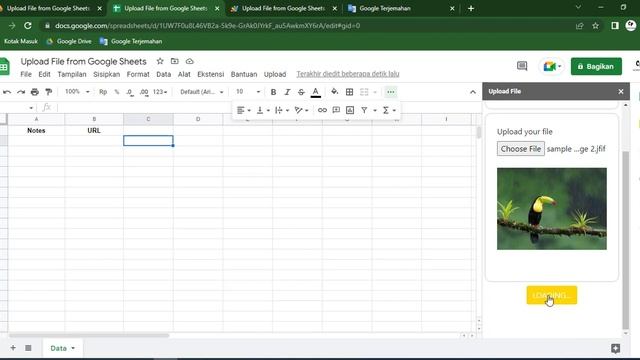Toggle the more toolbar options button
This screenshot has width=640, height=360.
coord(391,92)
